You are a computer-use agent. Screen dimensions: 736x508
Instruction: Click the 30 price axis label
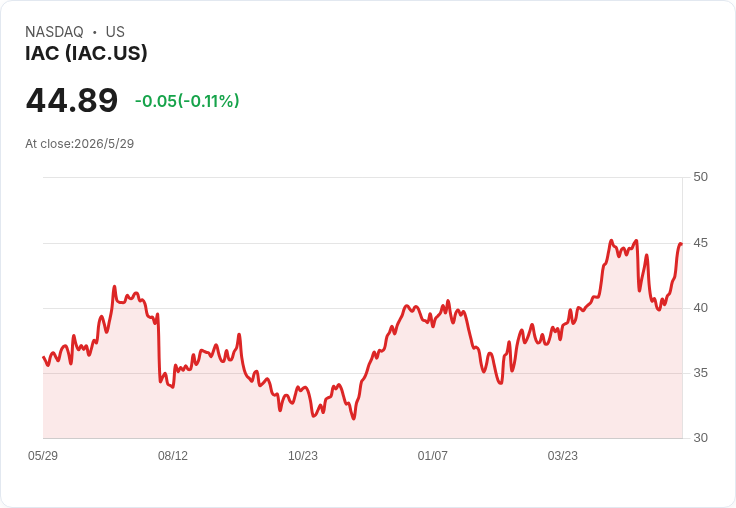point(700,438)
